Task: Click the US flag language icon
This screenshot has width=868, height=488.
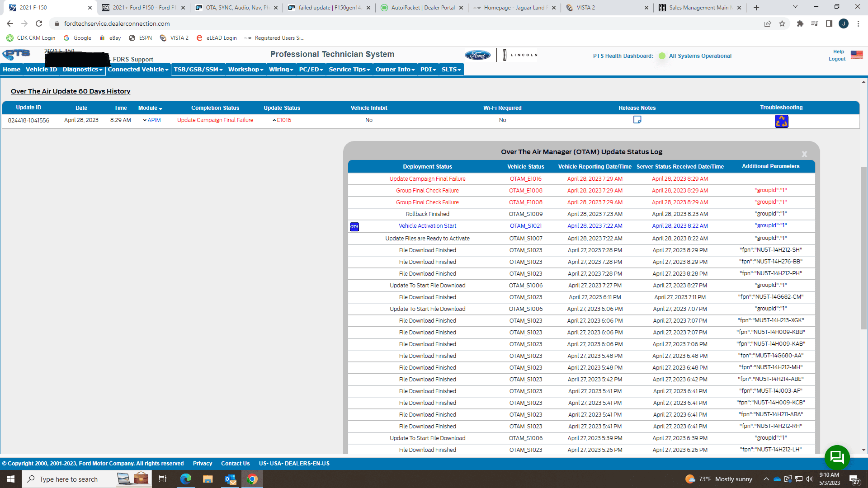Action: (x=856, y=55)
